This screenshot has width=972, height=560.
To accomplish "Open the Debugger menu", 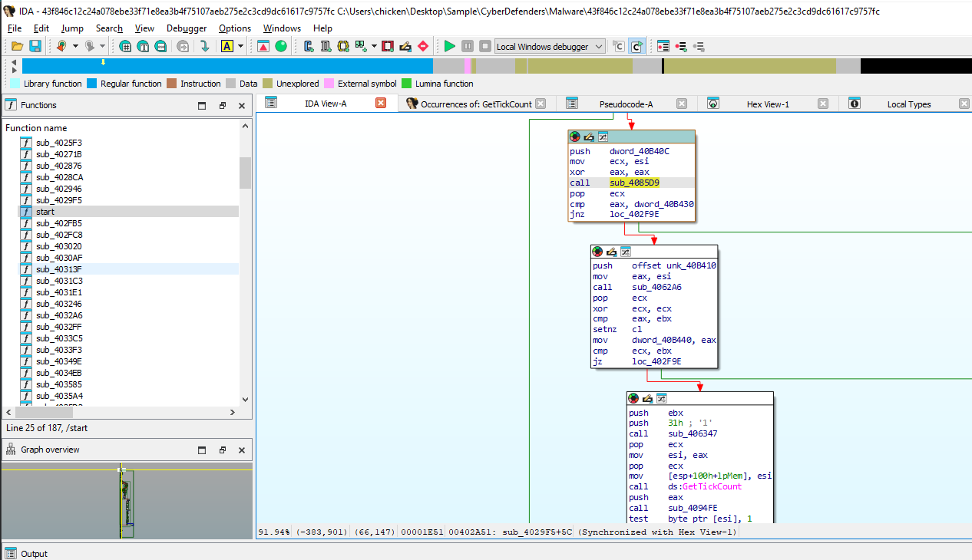I will (x=186, y=28).
